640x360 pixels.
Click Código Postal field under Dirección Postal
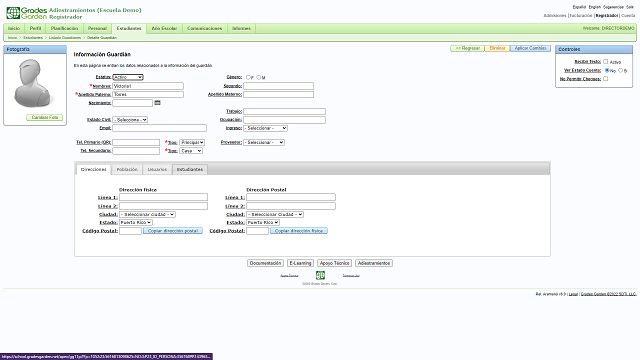[258, 231]
